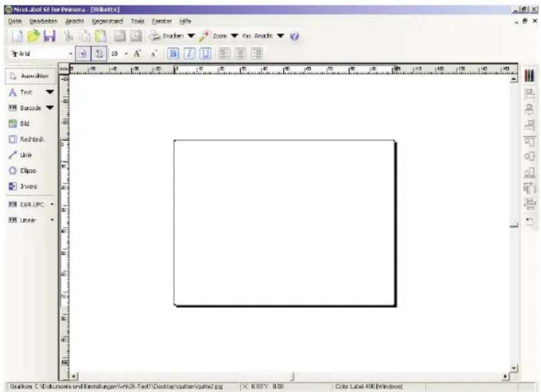The image size is (541, 392).
Task: Open the Hilfe menu
Action: (185, 21)
